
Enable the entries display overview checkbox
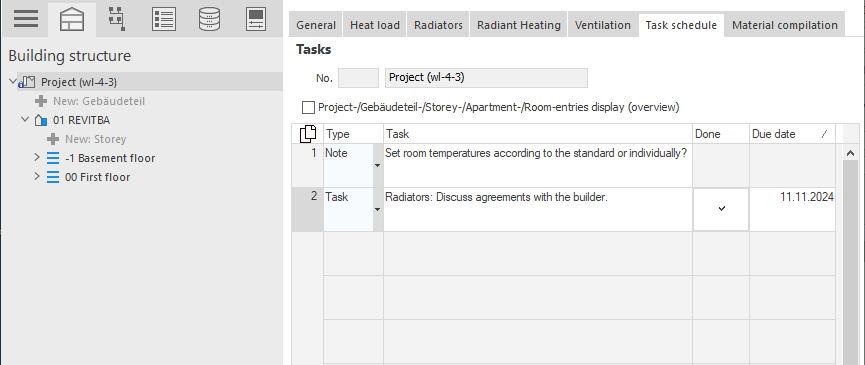tap(308, 107)
